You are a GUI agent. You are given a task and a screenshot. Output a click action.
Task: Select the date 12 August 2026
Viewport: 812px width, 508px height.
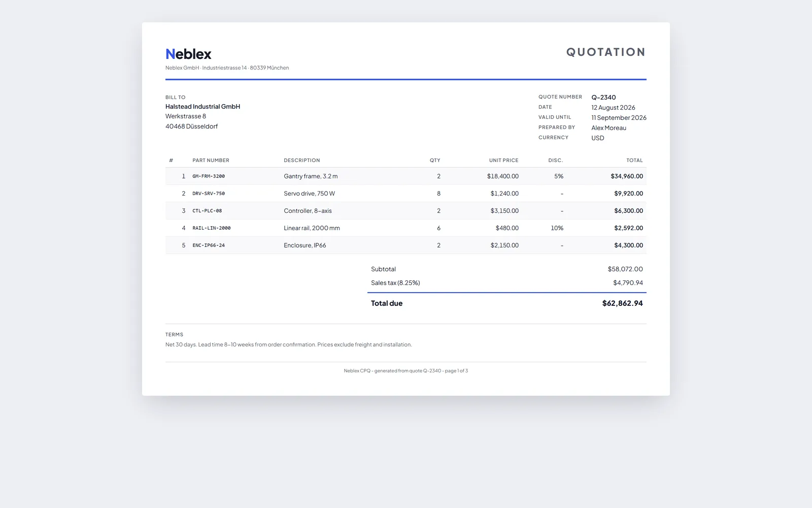[613, 107]
